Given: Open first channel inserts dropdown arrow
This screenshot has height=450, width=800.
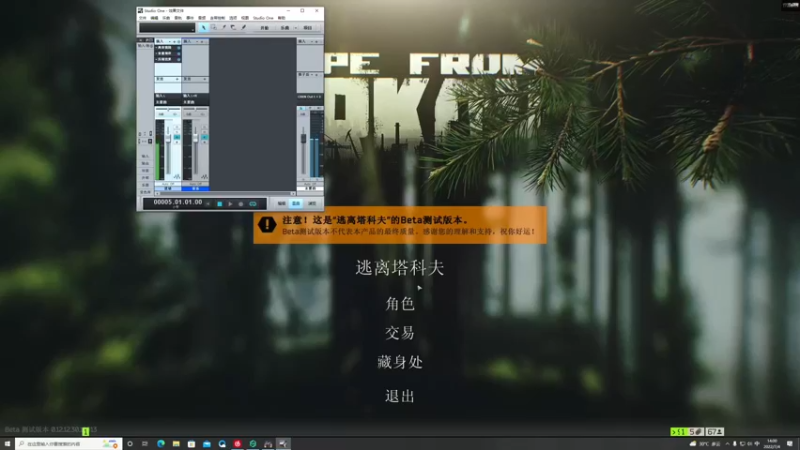Looking at the screenshot, I should point(170,41).
